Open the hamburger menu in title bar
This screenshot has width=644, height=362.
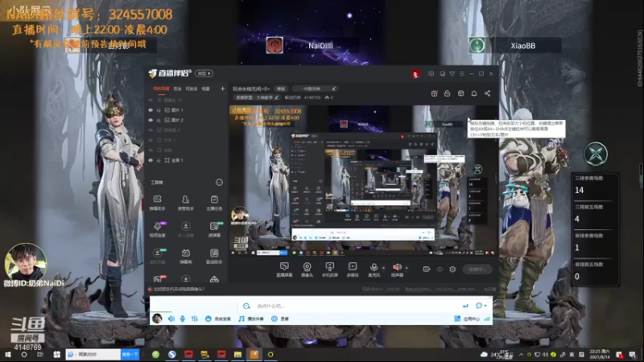pyautogui.click(x=462, y=74)
